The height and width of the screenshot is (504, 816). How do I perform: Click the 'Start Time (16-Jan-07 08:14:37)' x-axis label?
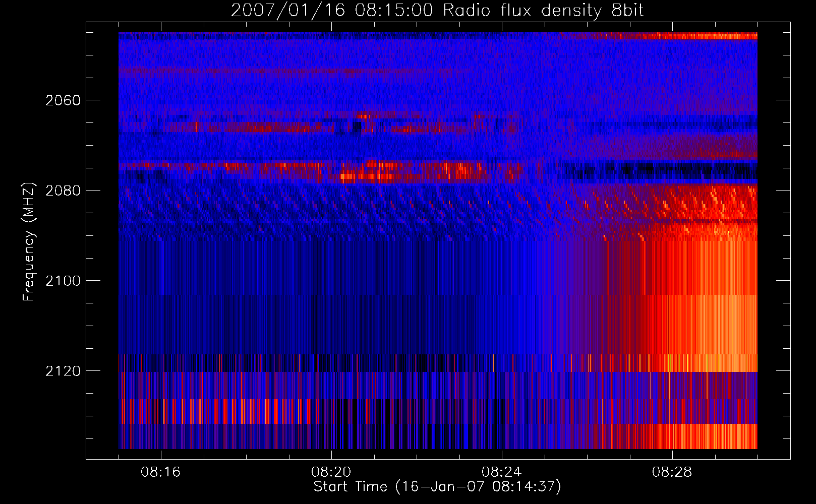point(437,487)
